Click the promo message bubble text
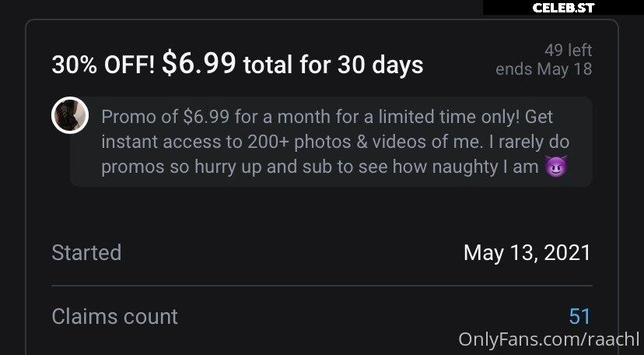This screenshot has height=355, width=644. [331, 142]
